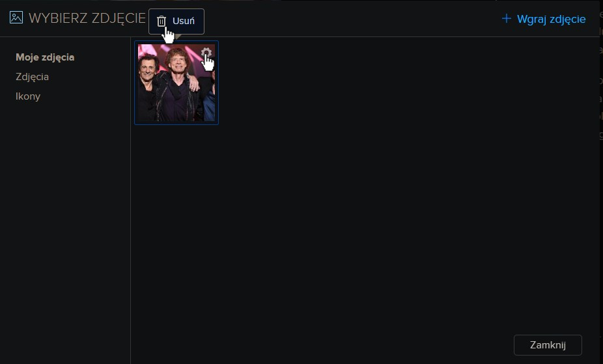Click the trash can icon beside Usuń

tap(161, 21)
